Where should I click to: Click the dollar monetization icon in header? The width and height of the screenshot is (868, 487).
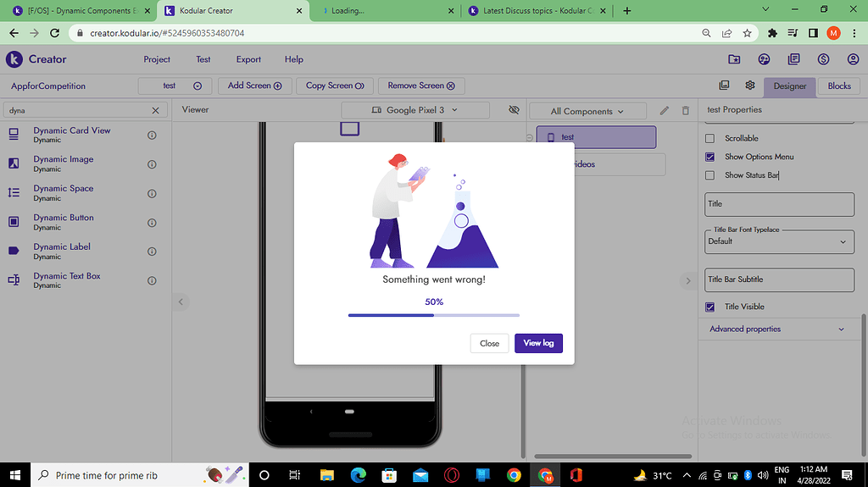pyautogui.click(x=823, y=59)
